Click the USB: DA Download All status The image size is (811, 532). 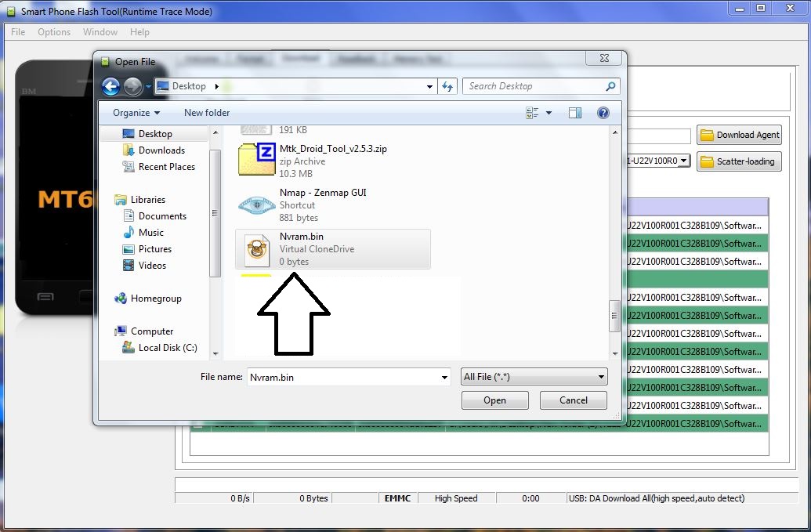pyautogui.click(x=657, y=498)
